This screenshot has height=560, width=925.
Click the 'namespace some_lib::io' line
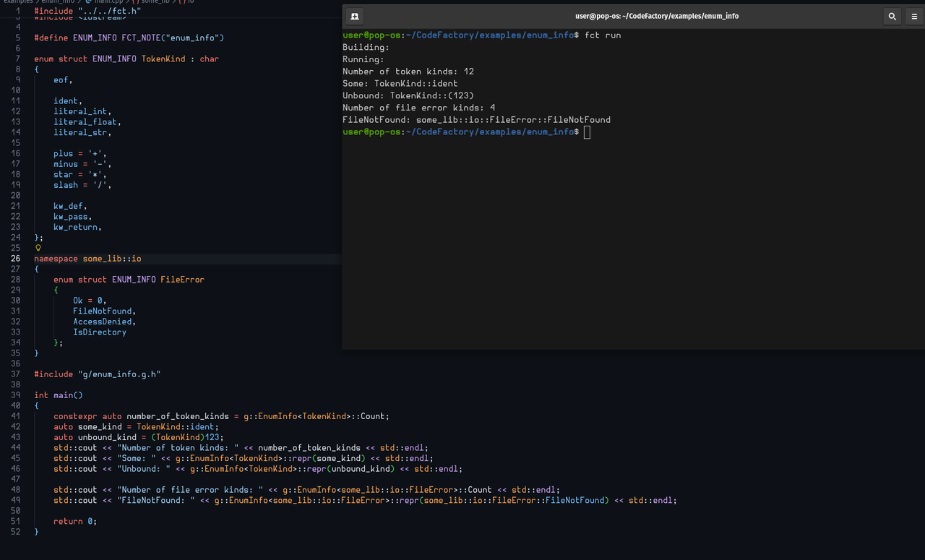pyautogui.click(x=87, y=259)
